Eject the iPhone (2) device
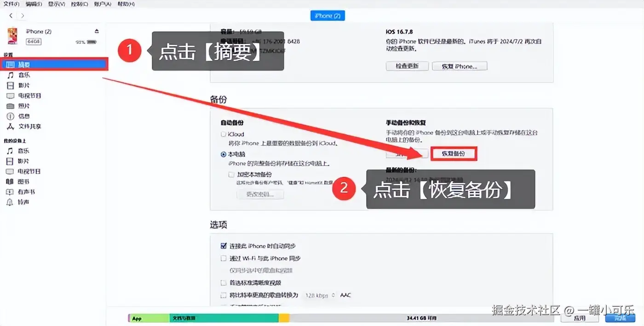Screen dimensions: 644x326 click(97, 31)
